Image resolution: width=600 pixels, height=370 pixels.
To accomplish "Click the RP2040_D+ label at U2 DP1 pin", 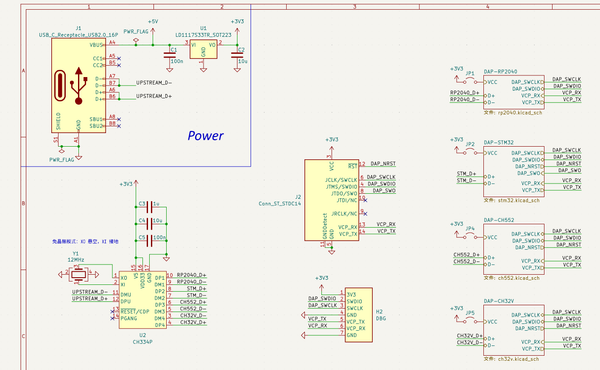I will 191,275.
